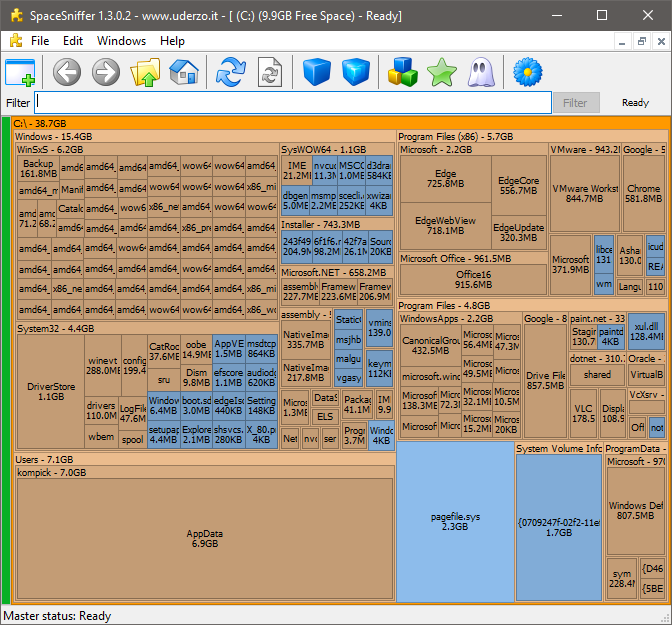Click inside the Filter text field
This screenshot has height=625, width=672.
pyautogui.click(x=293, y=102)
